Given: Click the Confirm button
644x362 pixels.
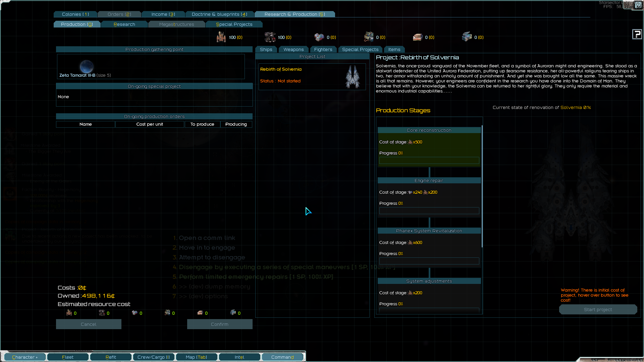Looking at the screenshot, I should [x=220, y=324].
